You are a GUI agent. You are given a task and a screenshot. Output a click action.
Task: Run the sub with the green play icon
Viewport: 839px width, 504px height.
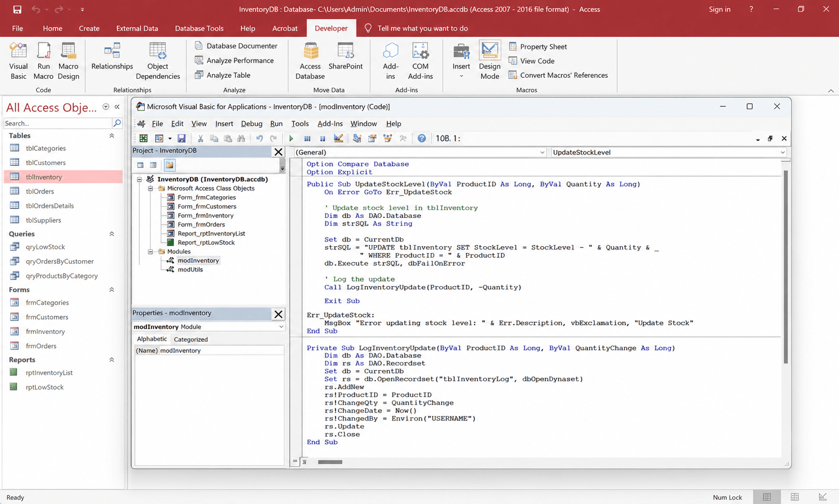click(x=291, y=138)
